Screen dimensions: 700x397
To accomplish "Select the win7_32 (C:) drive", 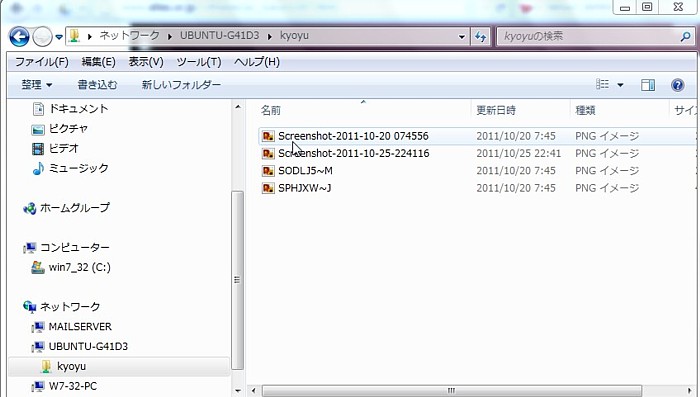I will pos(79,267).
